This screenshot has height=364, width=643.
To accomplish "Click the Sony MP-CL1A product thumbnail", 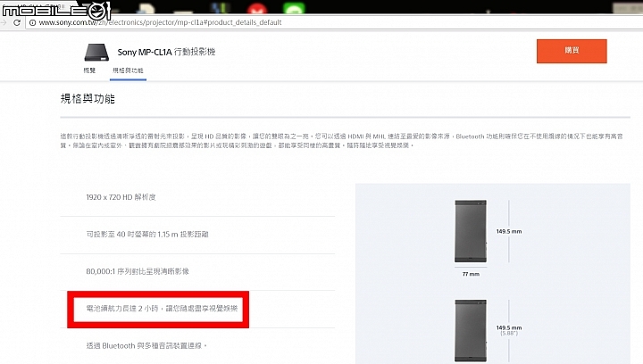I will pos(96,53).
